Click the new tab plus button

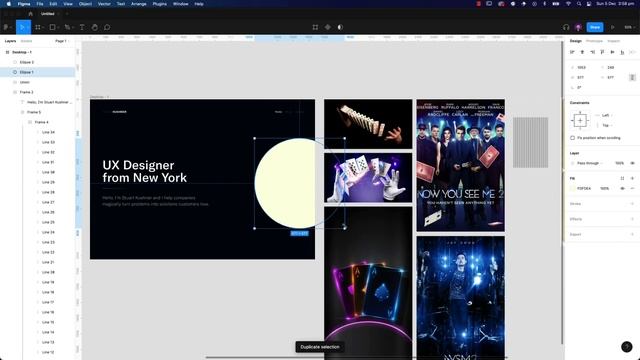[x=67, y=13]
